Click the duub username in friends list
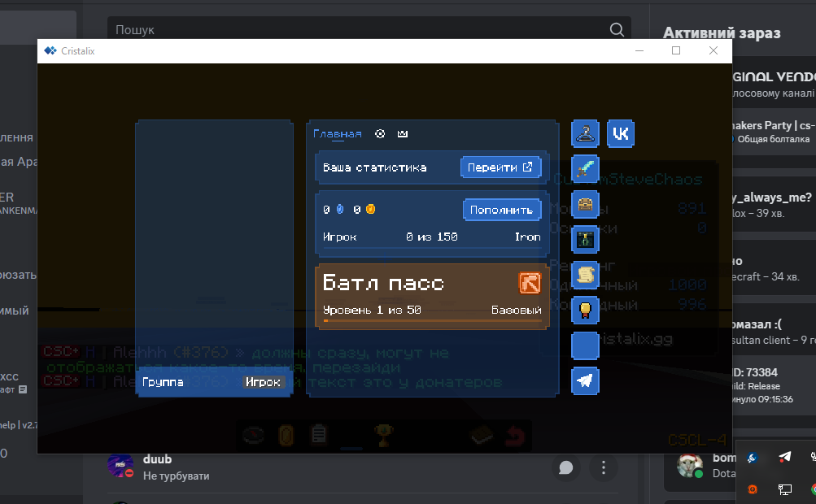This screenshot has width=816, height=504. pyautogui.click(x=157, y=459)
